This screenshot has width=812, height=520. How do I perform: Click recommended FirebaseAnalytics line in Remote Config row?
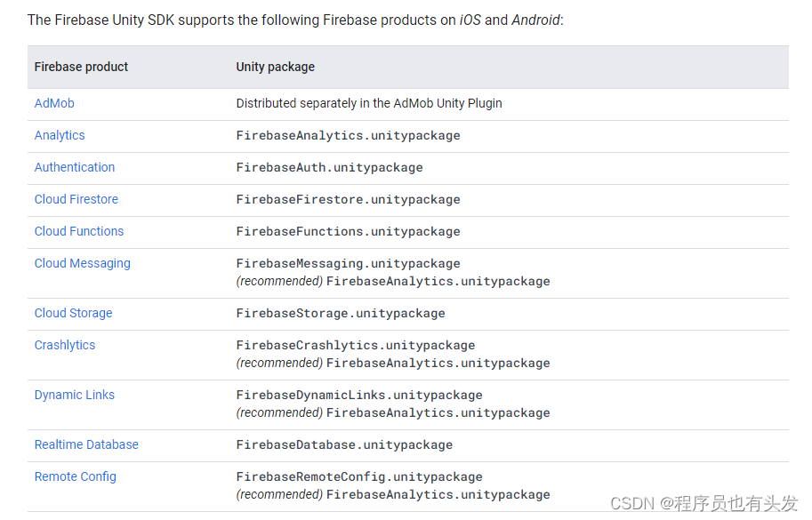pos(393,494)
